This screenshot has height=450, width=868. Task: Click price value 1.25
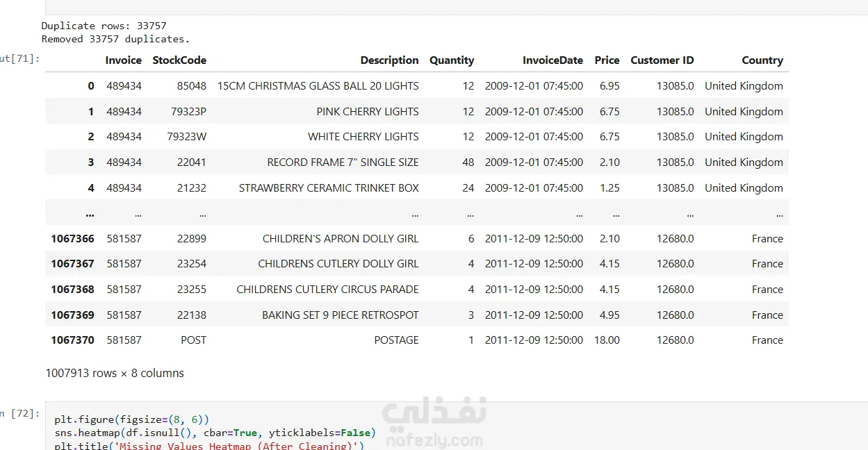(609, 188)
